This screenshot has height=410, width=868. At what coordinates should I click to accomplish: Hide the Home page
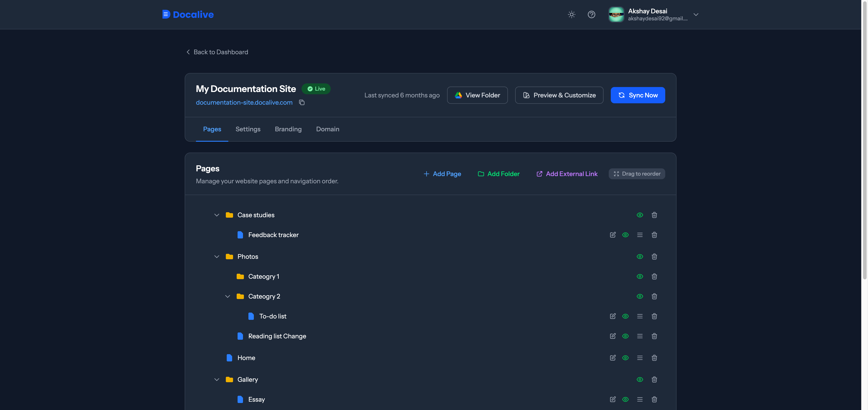[625, 358]
